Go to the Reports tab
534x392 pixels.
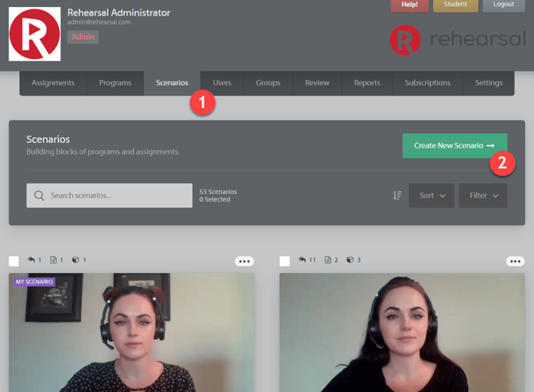pyautogui.click(x=367, y=83)
